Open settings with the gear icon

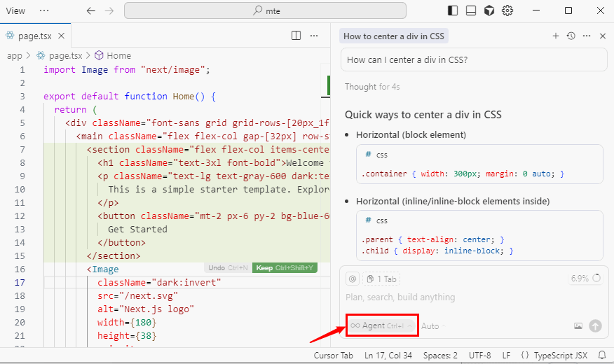click(x=507, y=10)
